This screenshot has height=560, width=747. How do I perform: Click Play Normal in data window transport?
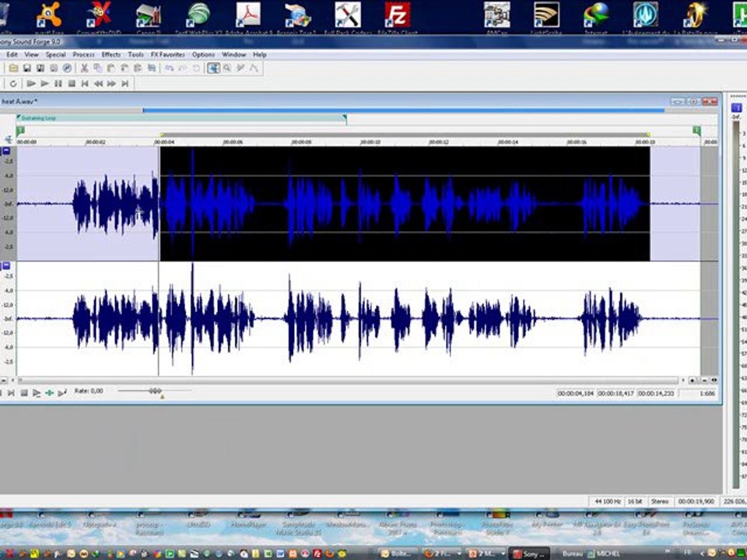37,393
